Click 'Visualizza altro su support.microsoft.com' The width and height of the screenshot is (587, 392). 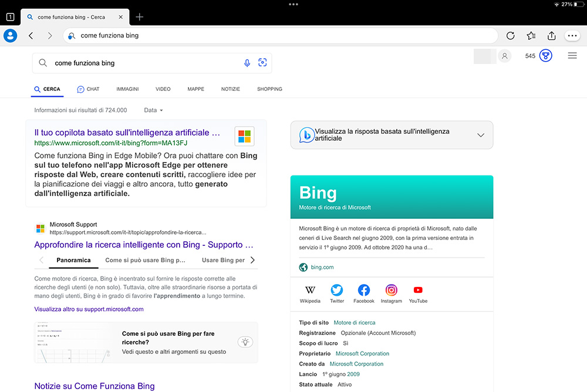coord(89,309)
